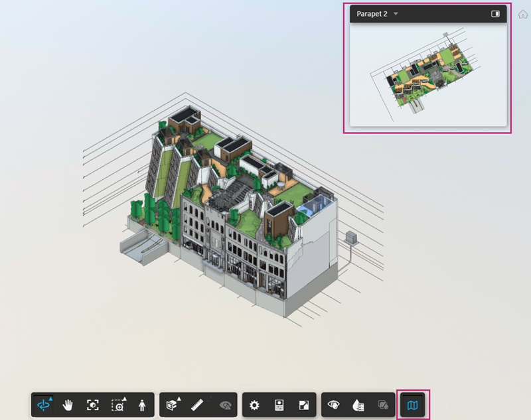Screen dimensions: 531x420
Task: Open the Section box tool
Action: pyautogui.click(x=173, y=405)
